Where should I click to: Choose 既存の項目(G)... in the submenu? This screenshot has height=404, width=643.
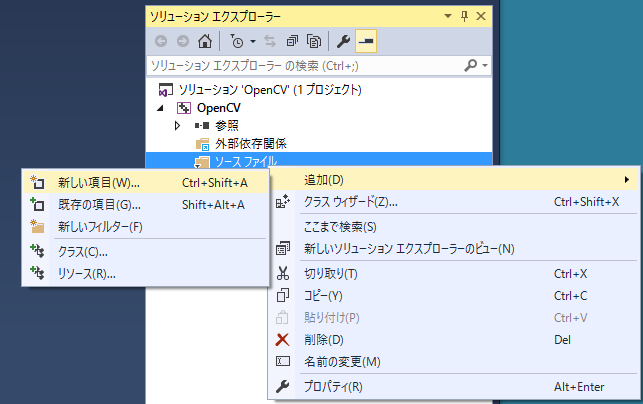point(99,204)
